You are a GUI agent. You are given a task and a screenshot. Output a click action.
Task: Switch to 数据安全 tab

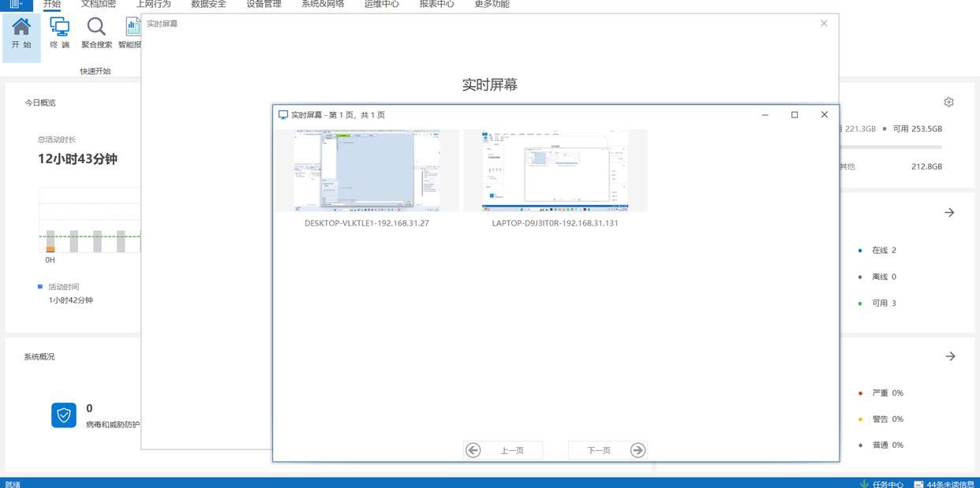coord(209,4)
